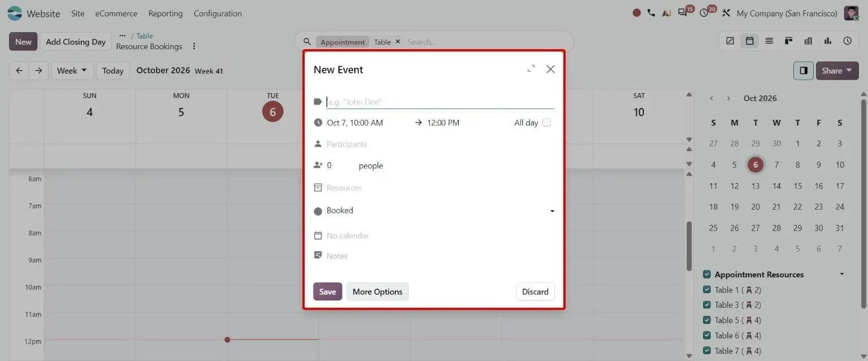Edit end time 12:00 PM

click(443, 123)
